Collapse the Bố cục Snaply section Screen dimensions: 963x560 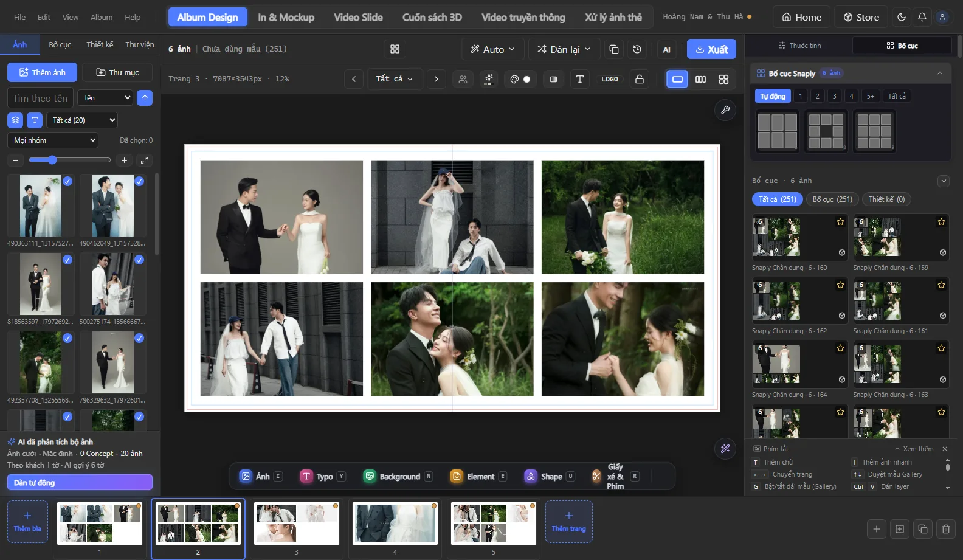940,74
